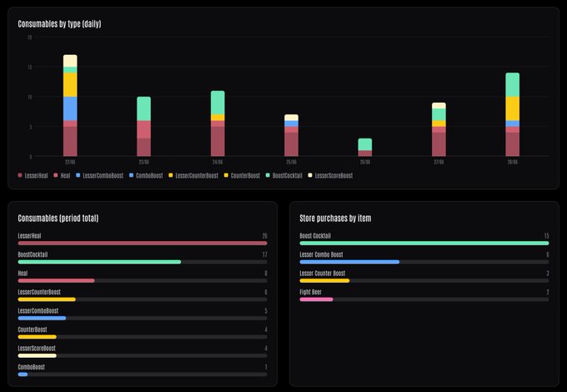The height and width of the screenshot is (392, 567).
Task: Click the 23/06 date label on the axis
Action: tap(144, 162)
